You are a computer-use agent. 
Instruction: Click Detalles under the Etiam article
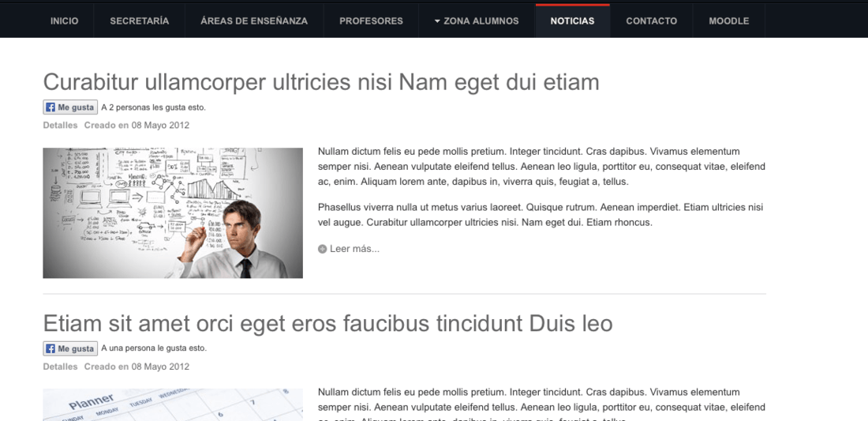tap(60, 366)
